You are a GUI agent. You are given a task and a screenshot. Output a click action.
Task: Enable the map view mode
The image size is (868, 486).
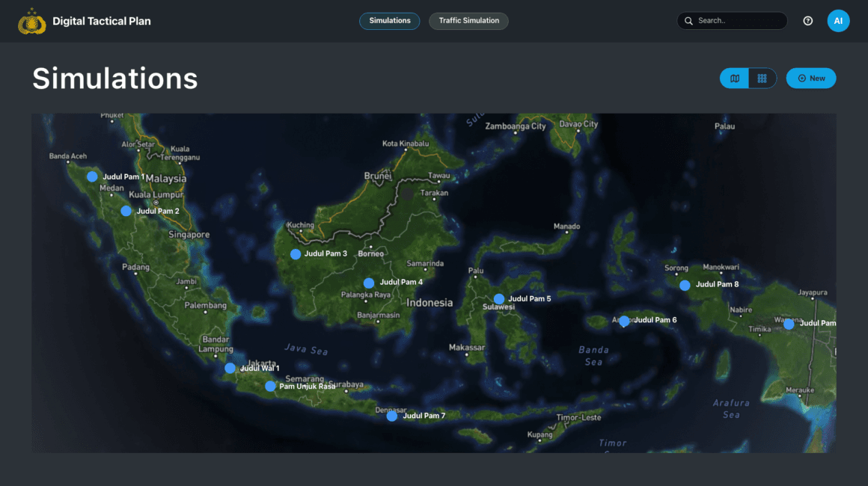click(734, 78)
